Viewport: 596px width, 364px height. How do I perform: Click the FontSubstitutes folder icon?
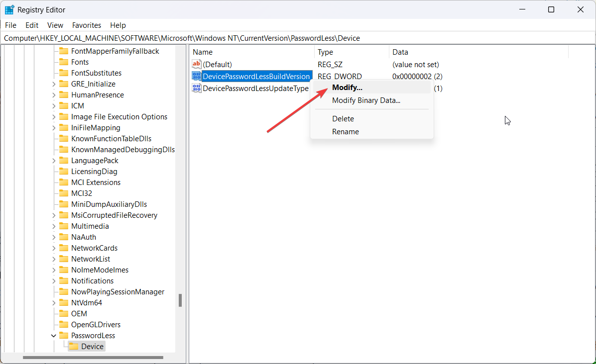pyautogui.click(x=64, y=73)
